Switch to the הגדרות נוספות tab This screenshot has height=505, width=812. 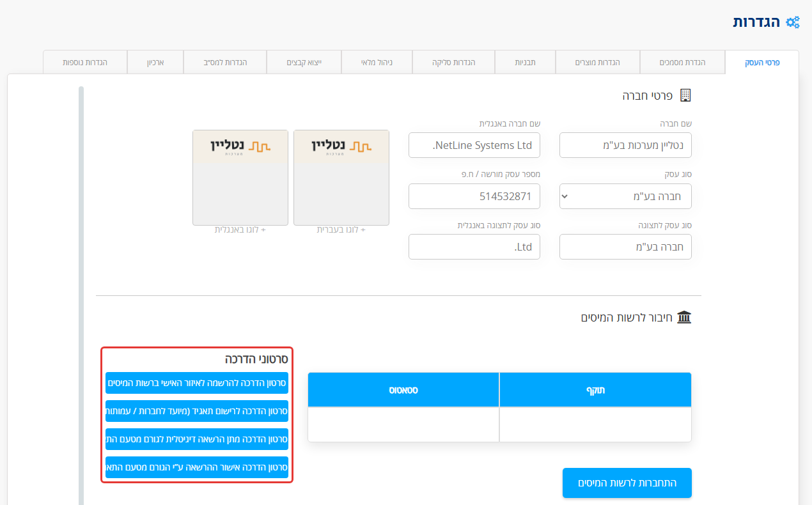click(85, 63)
